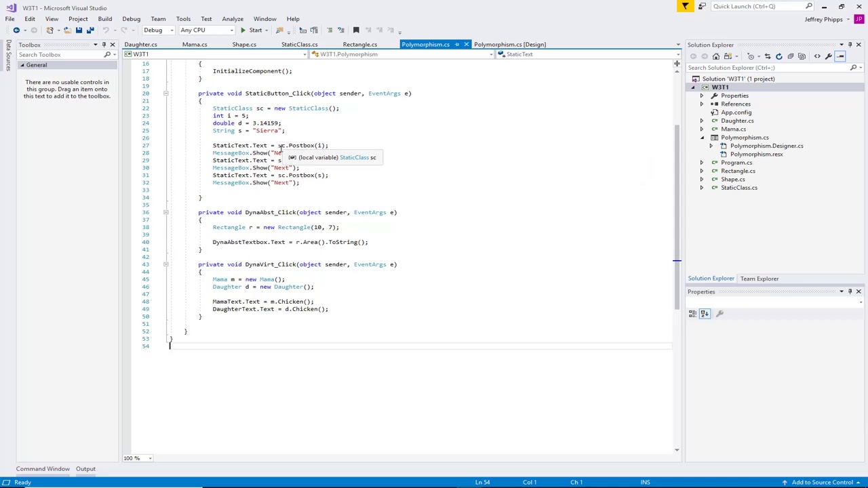The height and width of the screenshot is (488, 868).
Task: Click the Solution Explorer auto-hide pin icon
Action: click(x=850, y=45)
